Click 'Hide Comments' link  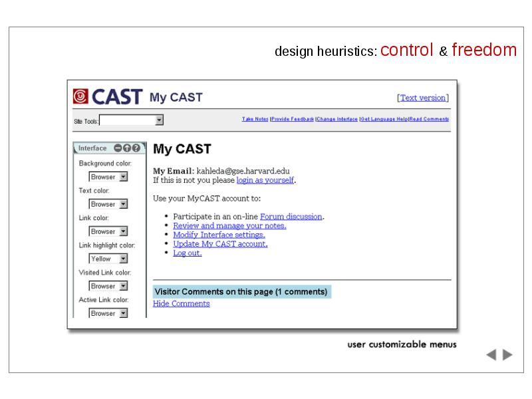(x=182, y=304)
